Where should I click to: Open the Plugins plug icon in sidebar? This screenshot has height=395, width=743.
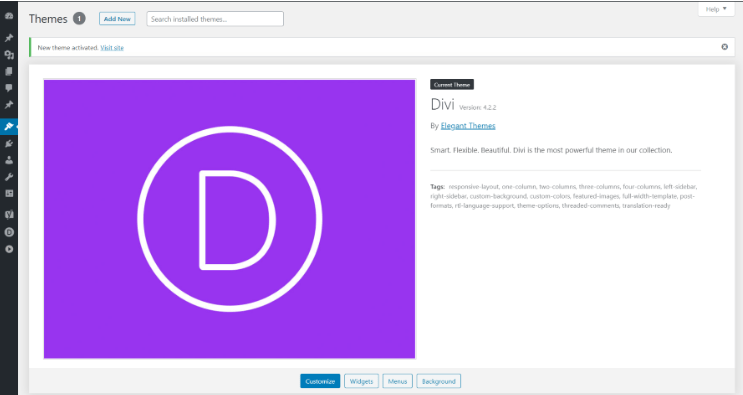point(9,144)
